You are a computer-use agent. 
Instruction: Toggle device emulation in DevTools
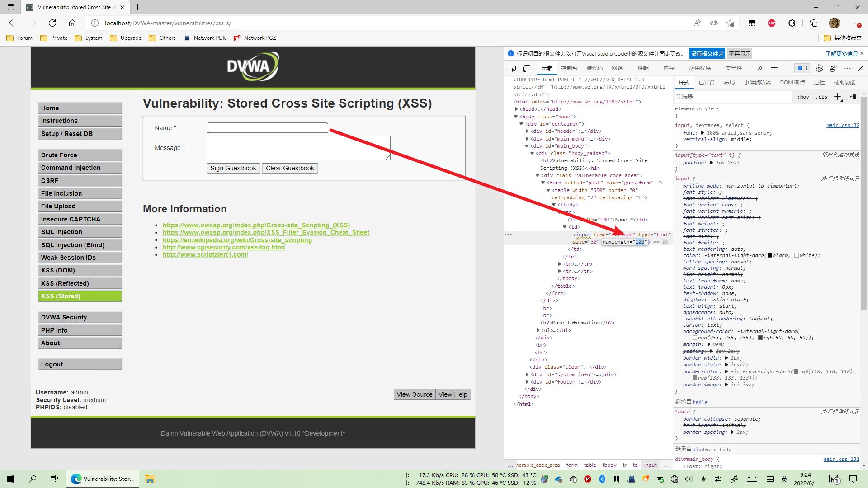(x=527, y=68)
